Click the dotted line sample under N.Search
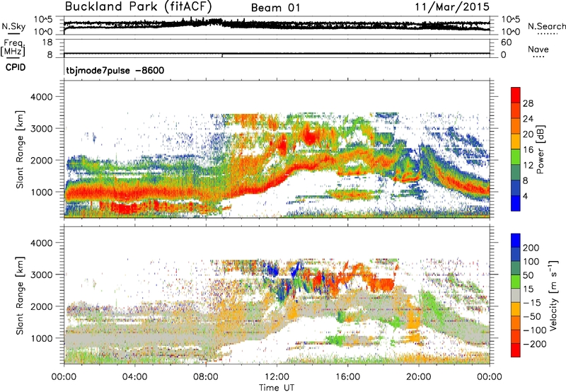Screen dimensions: 566x392 pos(547,34)
